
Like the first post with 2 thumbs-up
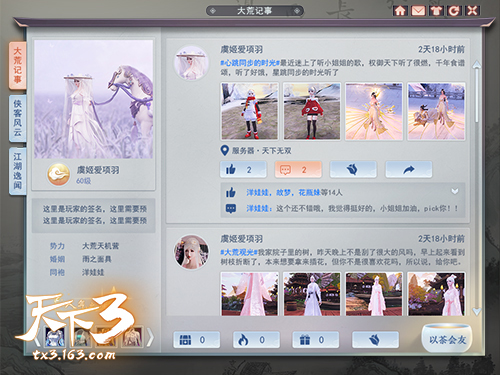(243, 170)
